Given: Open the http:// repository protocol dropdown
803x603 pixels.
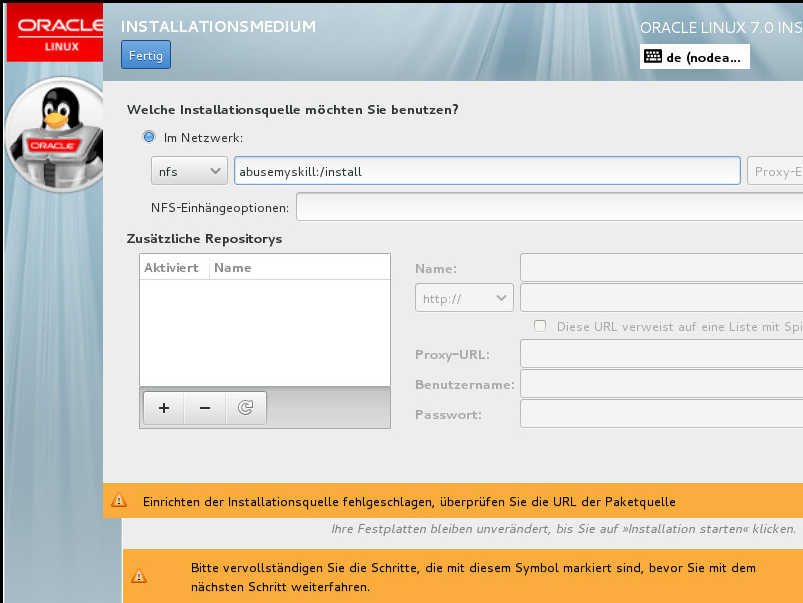Looking at the screenshot, I should click(x=464, y=298).
